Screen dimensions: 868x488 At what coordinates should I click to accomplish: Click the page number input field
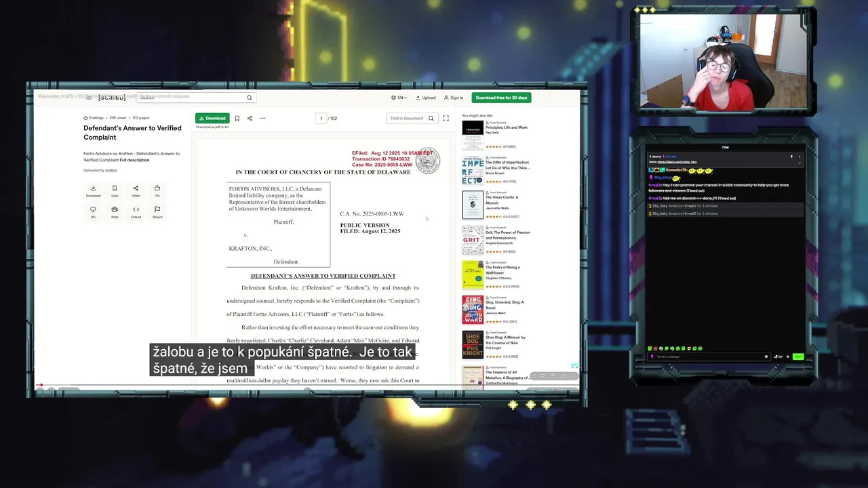[321, 118]
